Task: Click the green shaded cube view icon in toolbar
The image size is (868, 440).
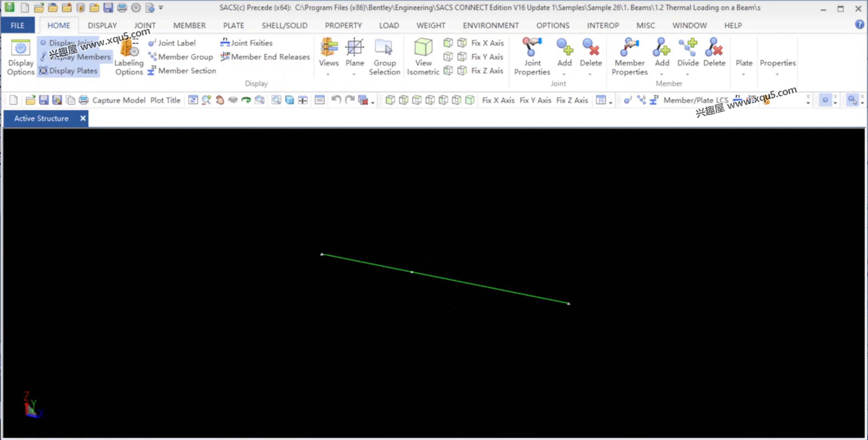Action: [470, 100]
